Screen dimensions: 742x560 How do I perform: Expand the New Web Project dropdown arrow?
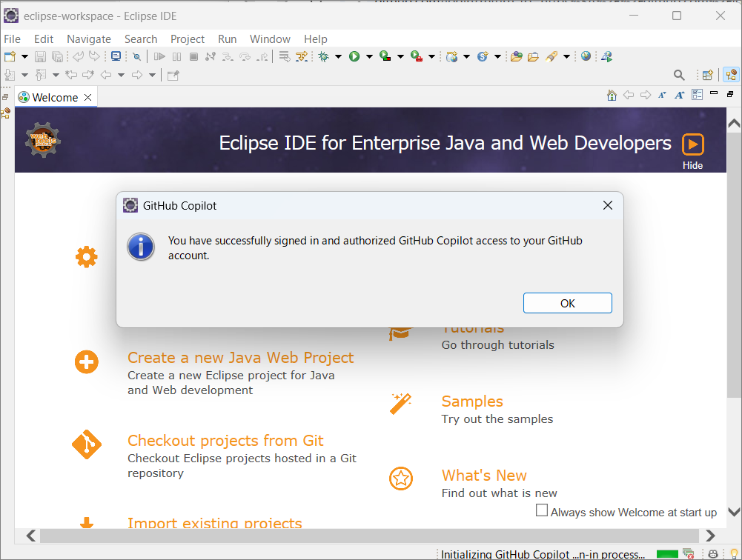(466, 57)
